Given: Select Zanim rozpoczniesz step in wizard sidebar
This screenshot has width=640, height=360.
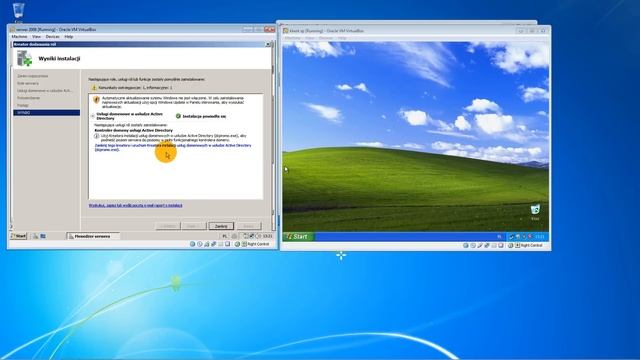Looking at the screenshot, I should 33,76.
